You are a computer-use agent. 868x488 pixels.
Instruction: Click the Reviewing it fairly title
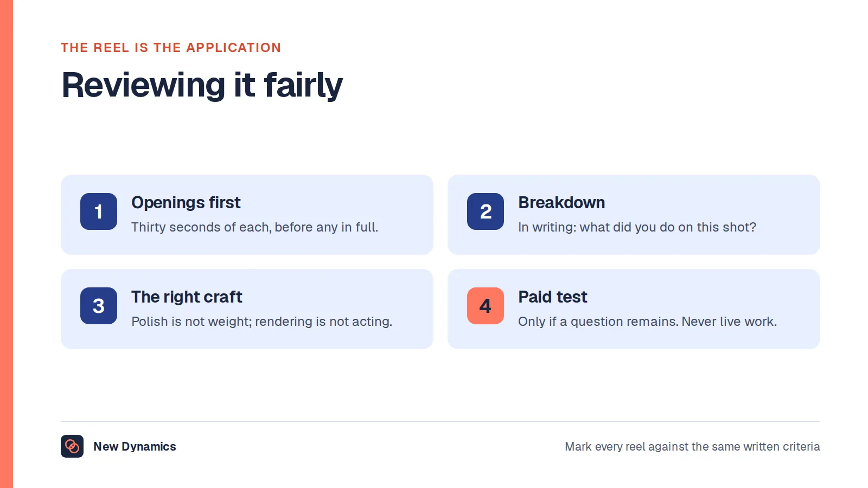pos(202,85)
